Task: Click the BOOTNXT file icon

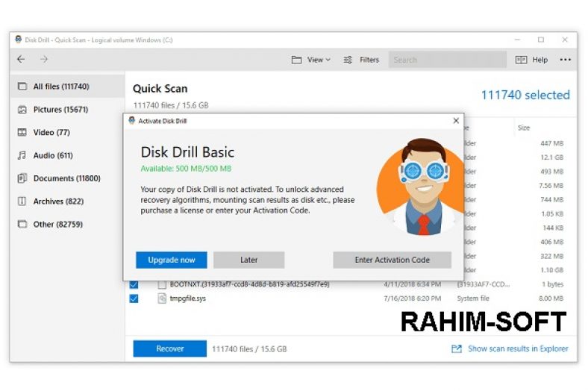Action: coord(162,285)
